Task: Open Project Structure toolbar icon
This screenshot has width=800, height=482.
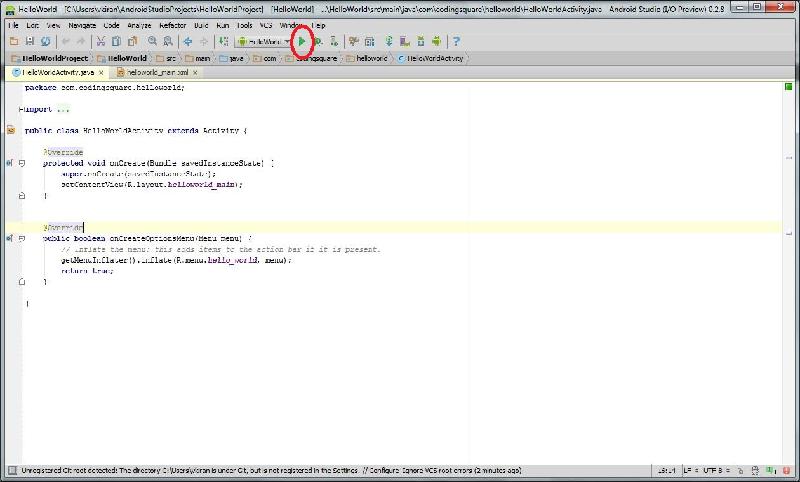Action: [369, 41]
